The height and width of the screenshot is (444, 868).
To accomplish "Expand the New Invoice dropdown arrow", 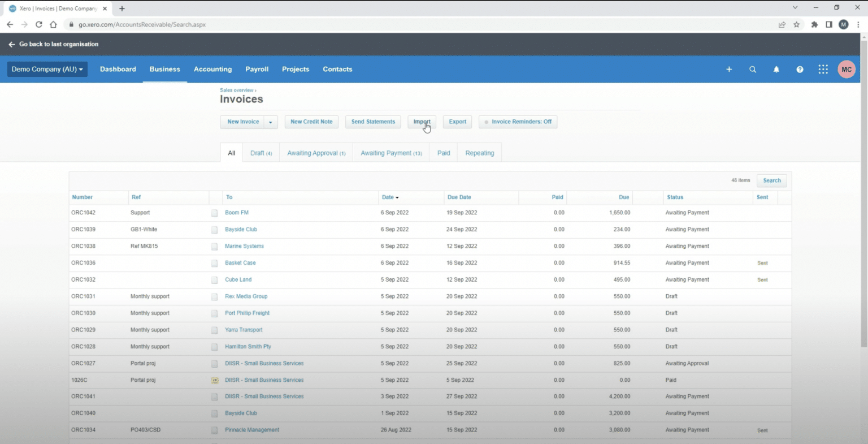I will [270, 122].
